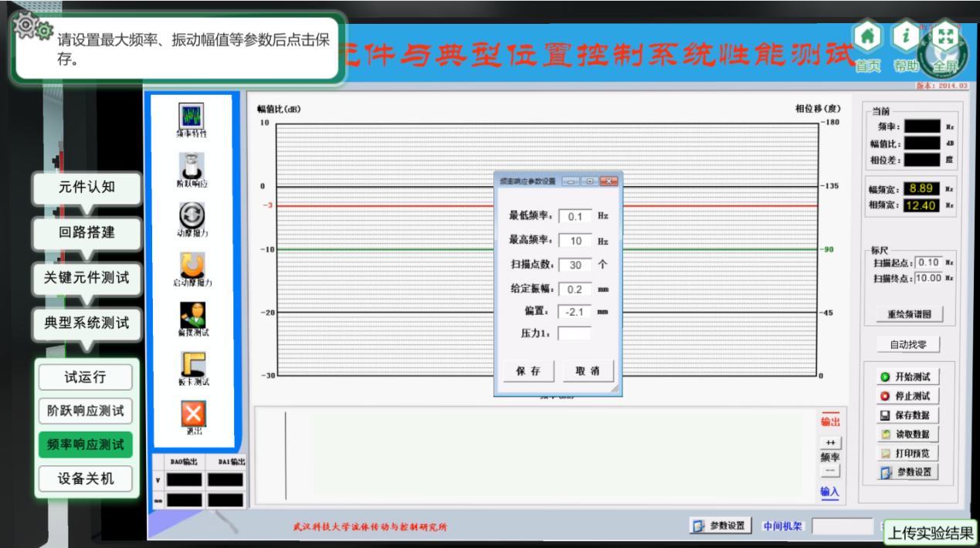Click 保存 in the parameter dialog
980x548 pixels.
528,371
